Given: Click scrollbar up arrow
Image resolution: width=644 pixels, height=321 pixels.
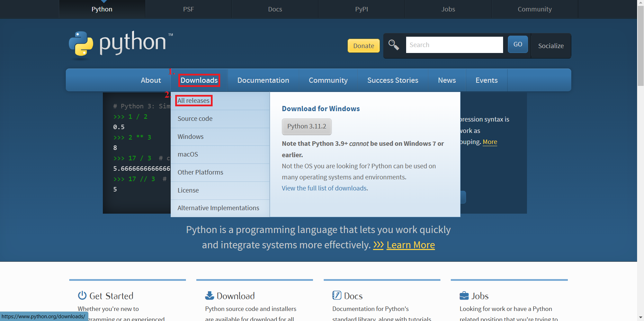Looking at the screenshot, I should 641,3.
